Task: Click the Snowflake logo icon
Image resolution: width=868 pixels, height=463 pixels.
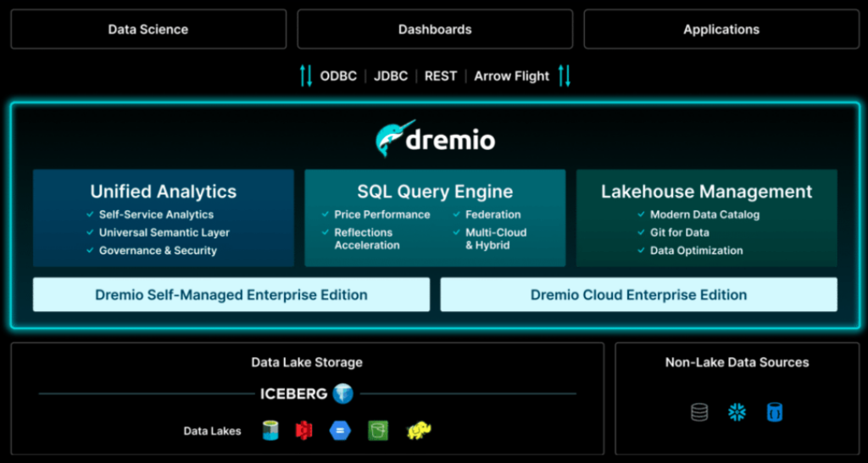Action: pos(737,412)
